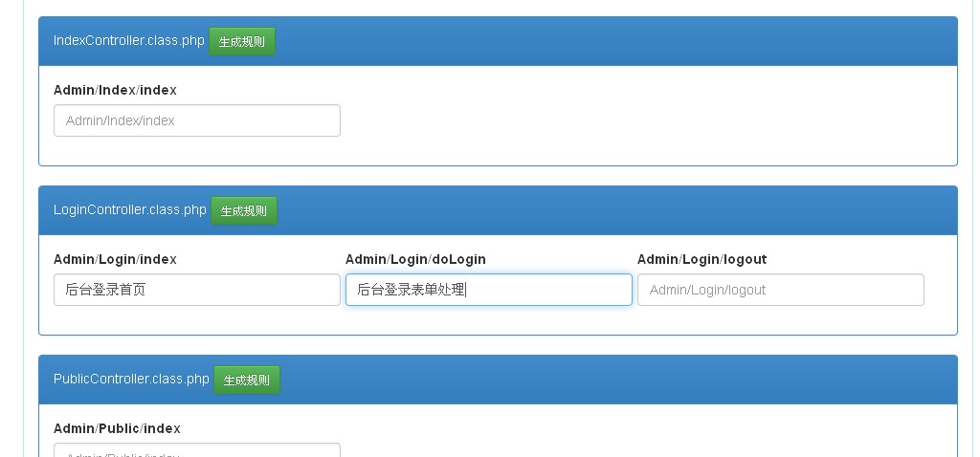Click 生成规则 button beside IndexController.class.php

[x=242, y=42]
